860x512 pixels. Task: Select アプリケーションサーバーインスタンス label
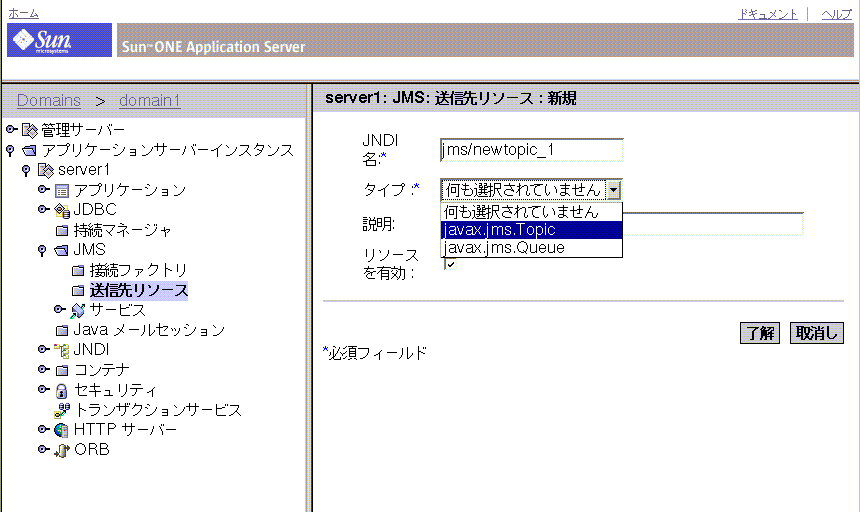pyautogui.click(x=168, y=150)
